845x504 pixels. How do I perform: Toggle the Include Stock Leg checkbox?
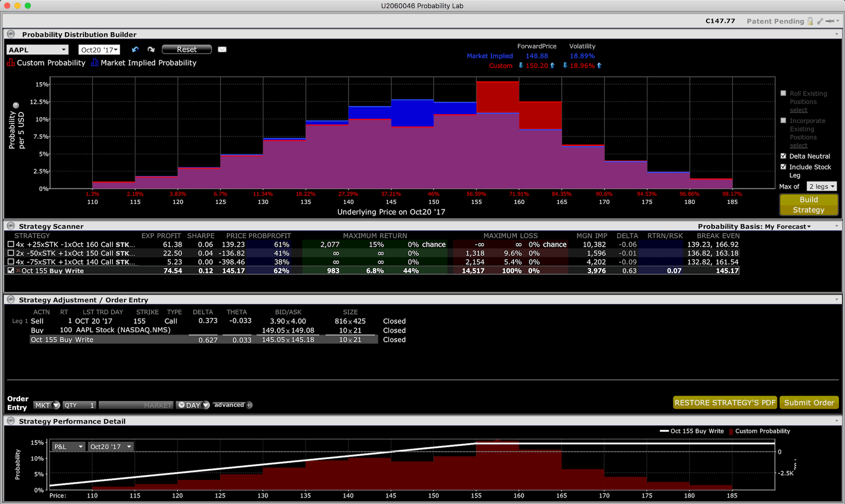point(784,167)
